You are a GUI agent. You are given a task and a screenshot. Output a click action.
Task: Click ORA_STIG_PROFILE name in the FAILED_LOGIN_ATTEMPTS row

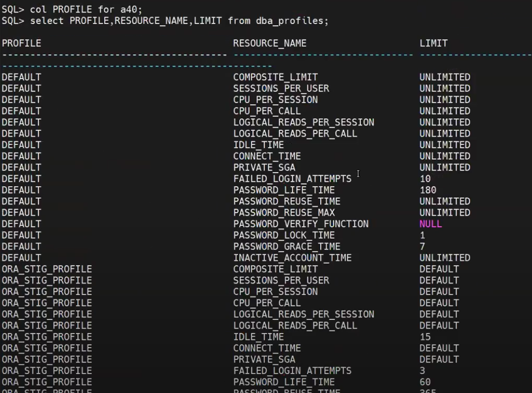47,371
